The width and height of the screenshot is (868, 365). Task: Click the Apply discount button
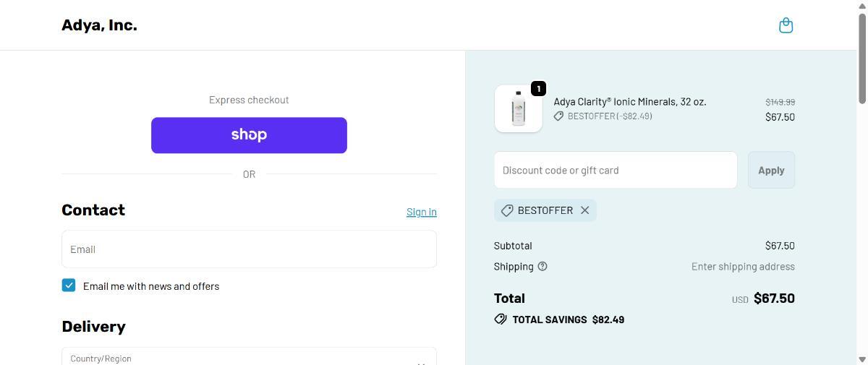[x=771, y=170]
